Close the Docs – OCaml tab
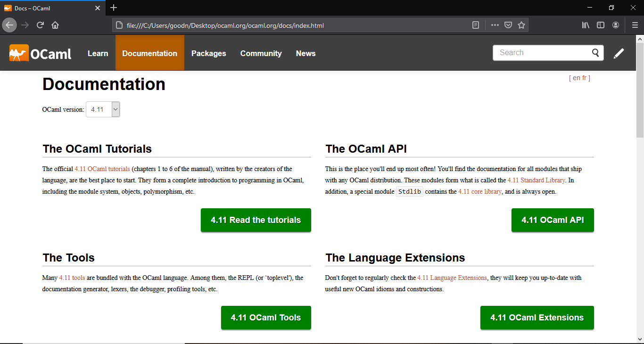The image size is (644, 344). coord(98,8)
